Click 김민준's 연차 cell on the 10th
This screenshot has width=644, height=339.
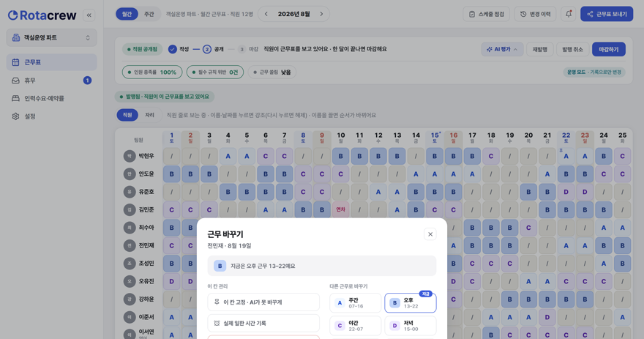tap(340, 209)
